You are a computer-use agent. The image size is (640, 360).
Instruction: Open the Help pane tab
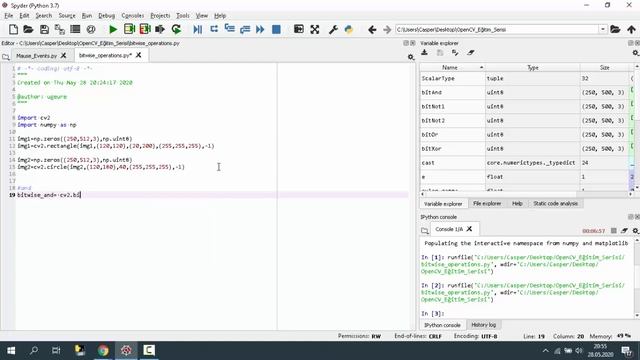click(517, 203)
